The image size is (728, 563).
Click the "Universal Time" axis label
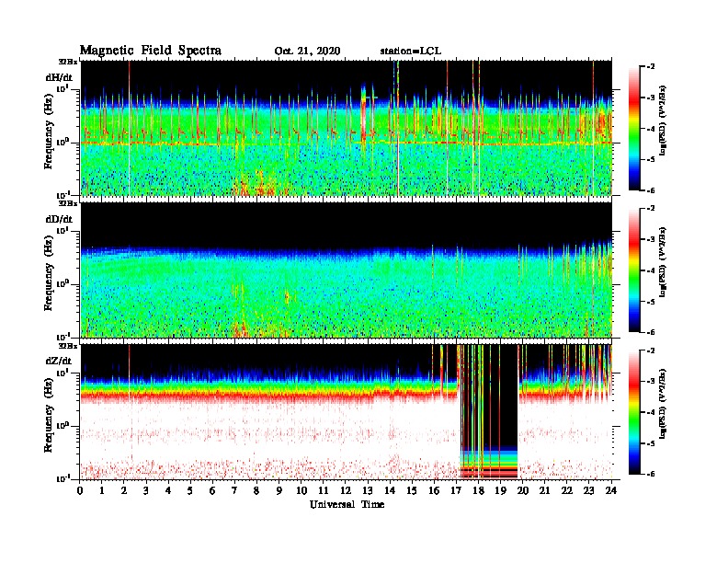tap(347, 504)
